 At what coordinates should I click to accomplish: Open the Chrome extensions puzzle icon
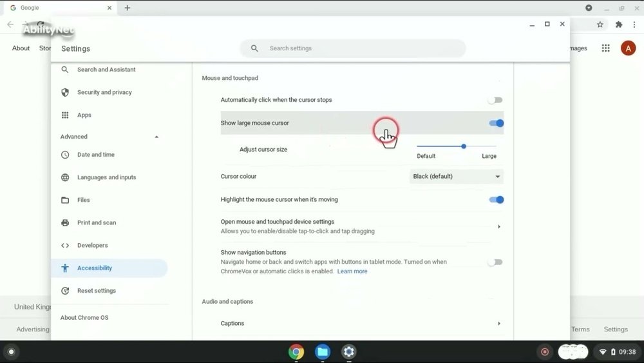pyautogui.click(x=618, y=25)
